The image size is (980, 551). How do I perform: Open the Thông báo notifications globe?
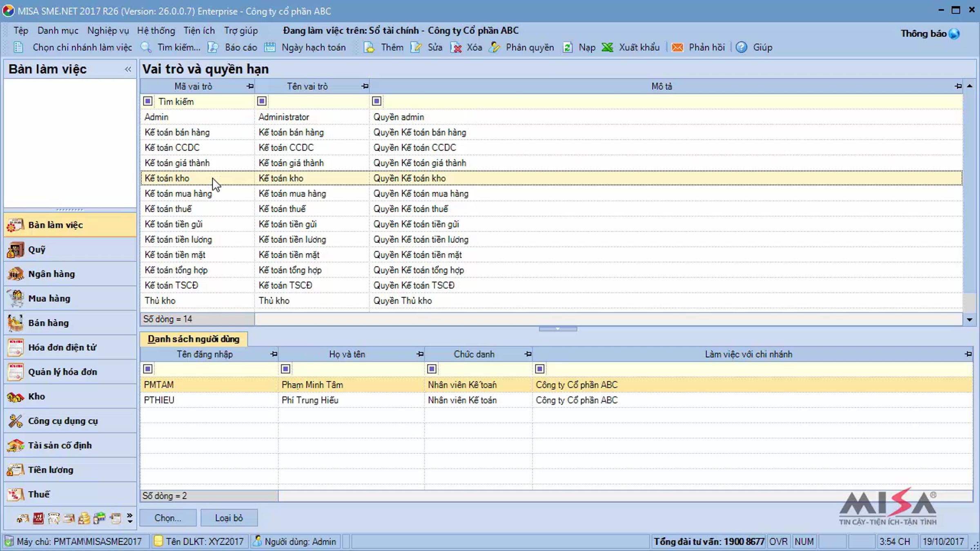click(954, 33)
